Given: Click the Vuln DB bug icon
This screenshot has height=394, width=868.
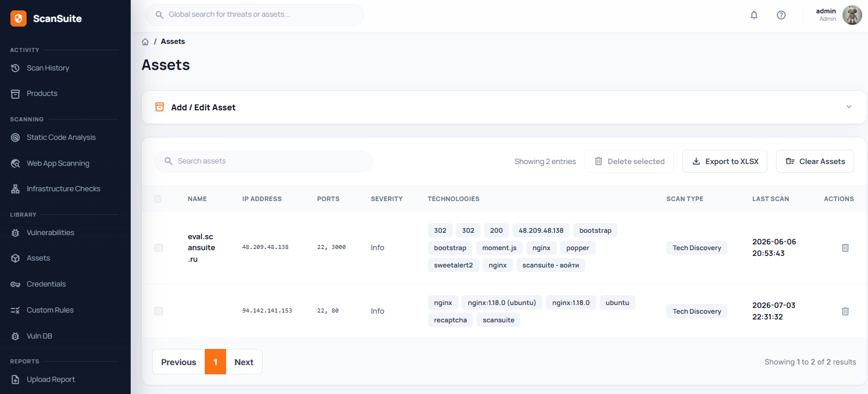Looking at the screenshot, I should click(x=16, y=336).
